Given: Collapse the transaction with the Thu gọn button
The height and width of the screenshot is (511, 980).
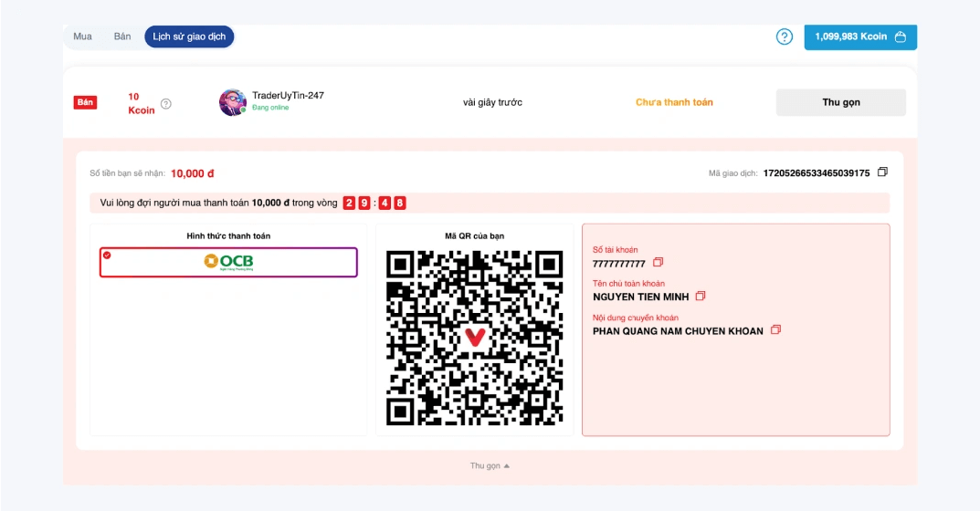Looking at the screenshot, I should [840, 102].
